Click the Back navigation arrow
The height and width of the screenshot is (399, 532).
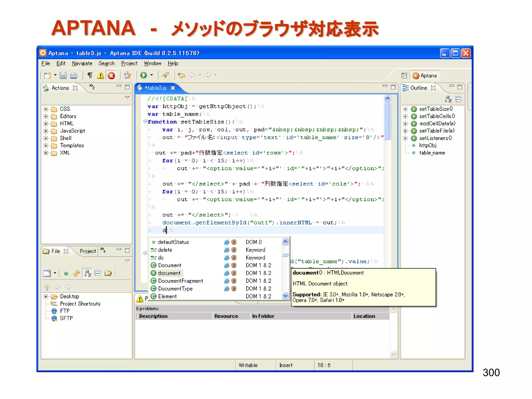tap(192, 75)
